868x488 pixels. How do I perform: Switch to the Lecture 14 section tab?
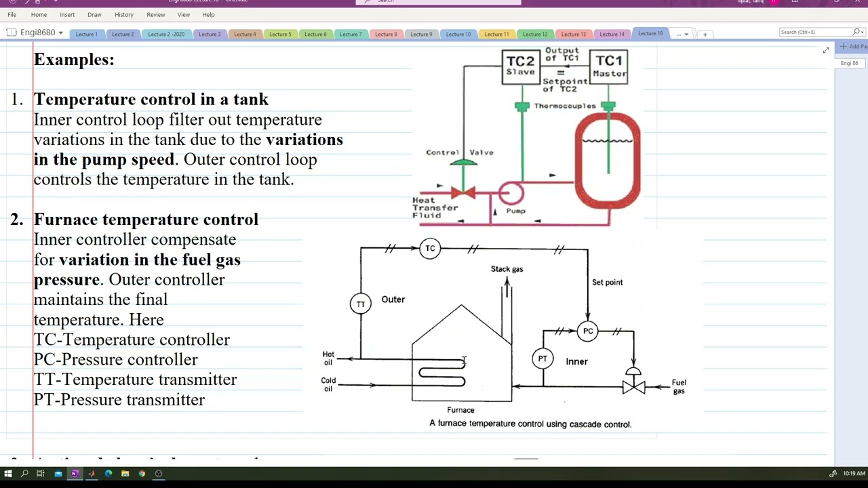pyautogui.click(x=612, y=34)
